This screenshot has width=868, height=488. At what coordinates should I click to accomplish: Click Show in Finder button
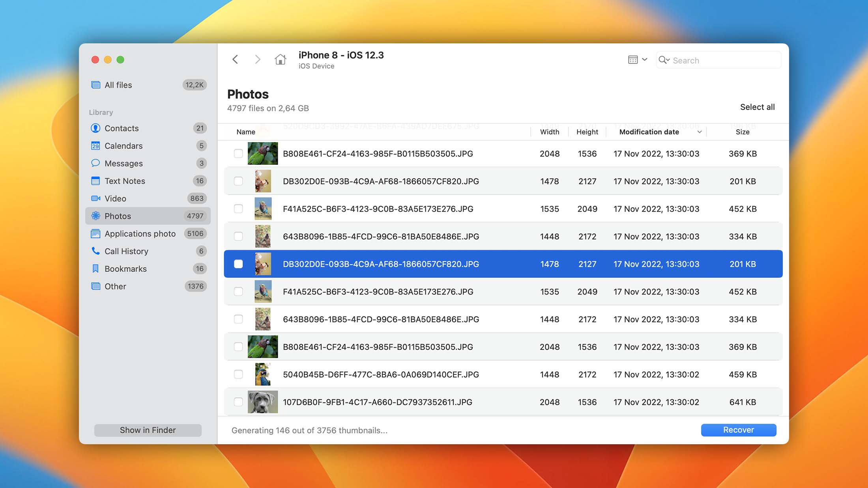148,430
